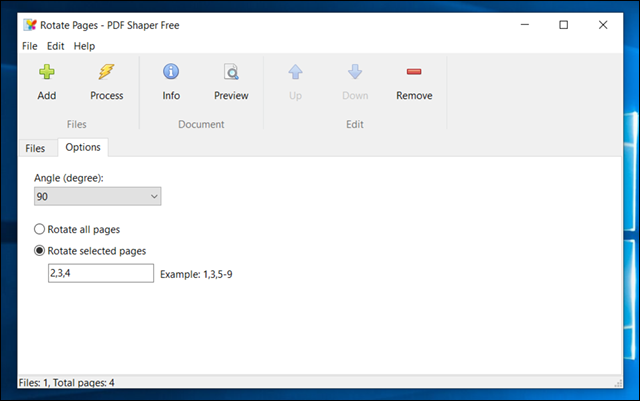Minimize the PDF Shaper window
Viewport: 640px width, 401px height.
click(x=525, y=25)
